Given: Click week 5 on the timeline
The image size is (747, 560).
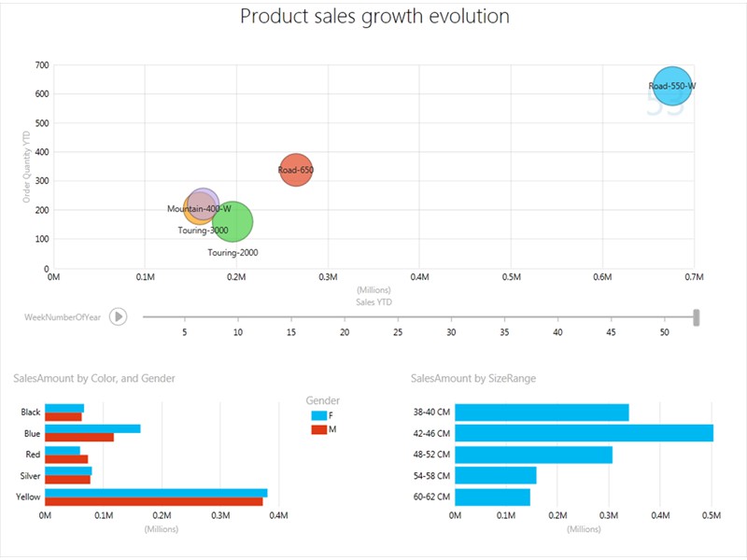Looking at the screenshot, I should [184, 332].
